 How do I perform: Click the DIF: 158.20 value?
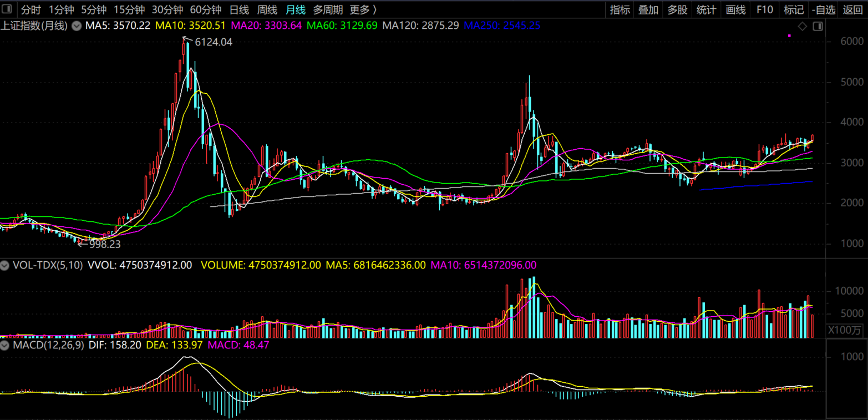coord(114,345)
